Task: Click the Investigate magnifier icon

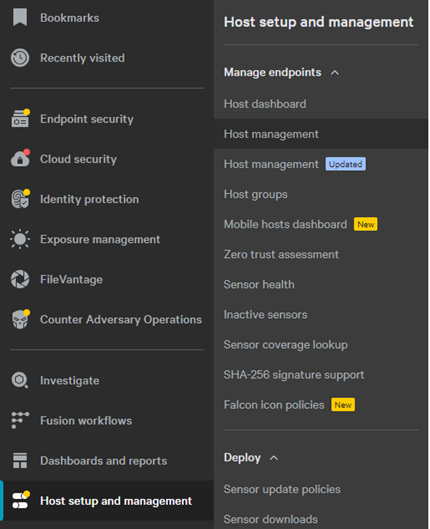Action: tap(20, 380)
